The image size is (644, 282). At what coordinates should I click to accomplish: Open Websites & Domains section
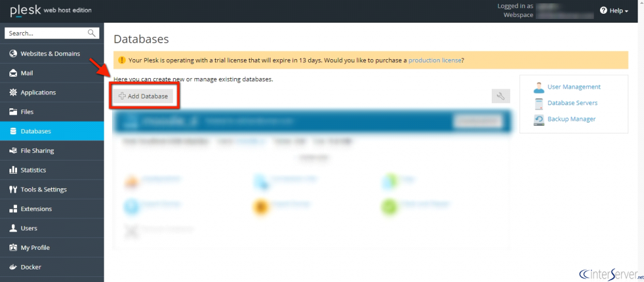52,54
